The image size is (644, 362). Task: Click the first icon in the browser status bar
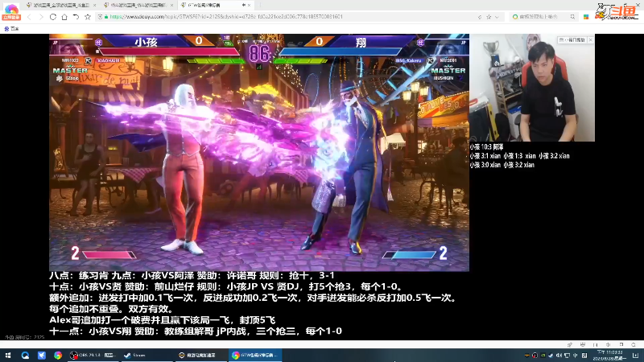[x=570, y=345]
